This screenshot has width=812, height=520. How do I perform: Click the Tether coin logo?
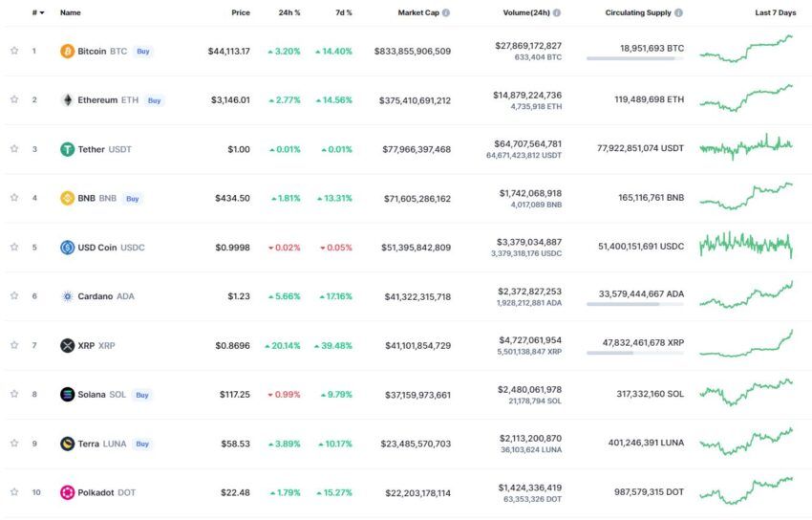(x=67, y=149)
